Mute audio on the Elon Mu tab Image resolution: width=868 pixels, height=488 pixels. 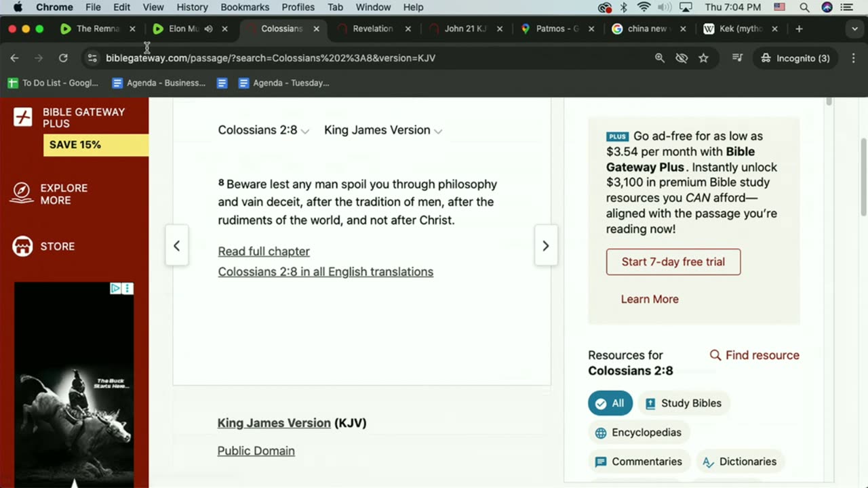tap(209, 29)
